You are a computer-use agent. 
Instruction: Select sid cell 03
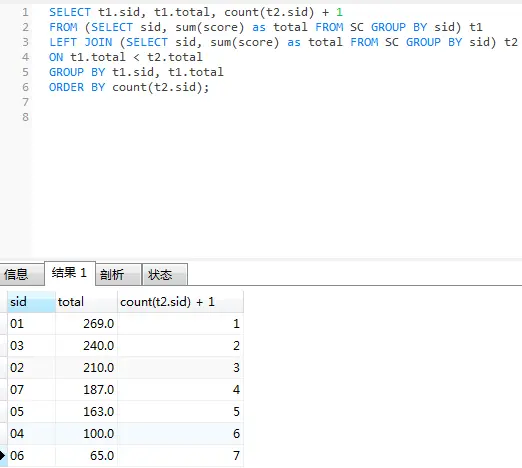(x=31, y=346)
